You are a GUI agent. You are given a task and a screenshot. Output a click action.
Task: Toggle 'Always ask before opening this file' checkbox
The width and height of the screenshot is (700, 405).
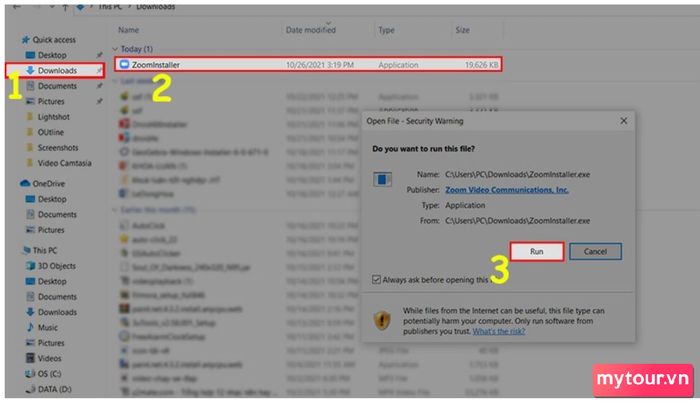(376, 280)
